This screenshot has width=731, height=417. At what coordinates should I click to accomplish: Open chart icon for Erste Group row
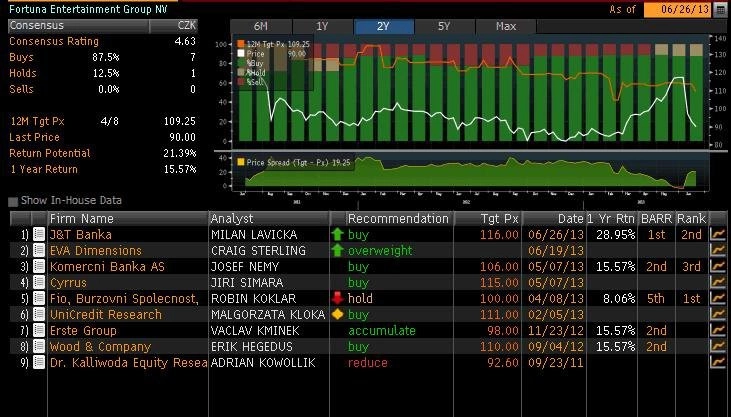tap(718, 330)
